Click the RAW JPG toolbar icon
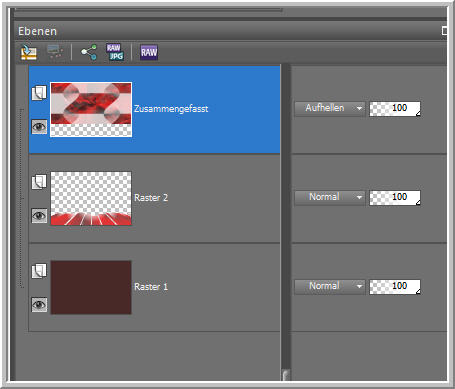 [x=115, y=52]
